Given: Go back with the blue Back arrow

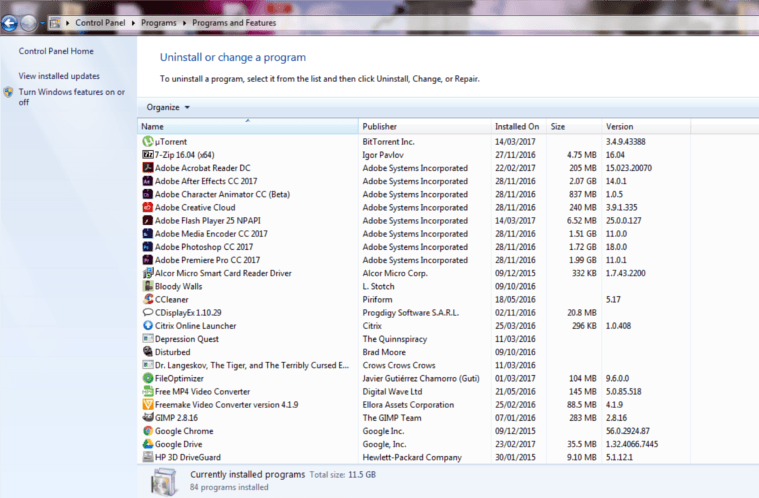Looking at the screenshot, I should [9, 23].
